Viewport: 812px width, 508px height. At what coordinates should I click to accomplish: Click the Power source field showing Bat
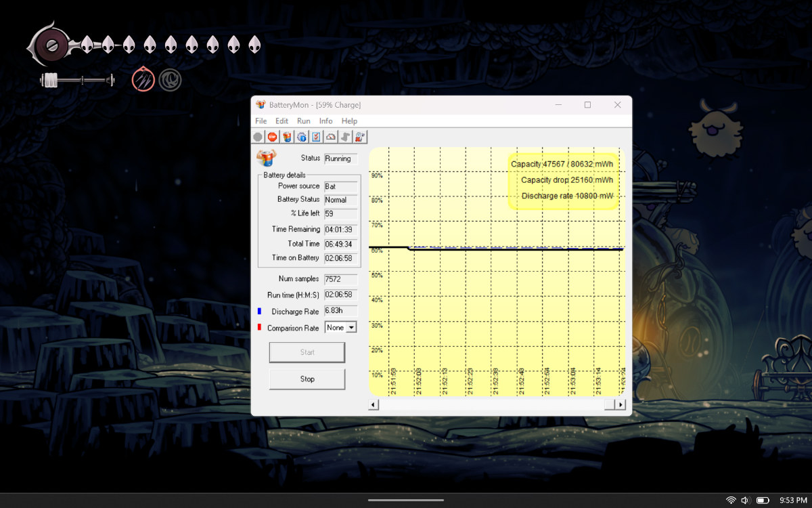click(341, 186)
